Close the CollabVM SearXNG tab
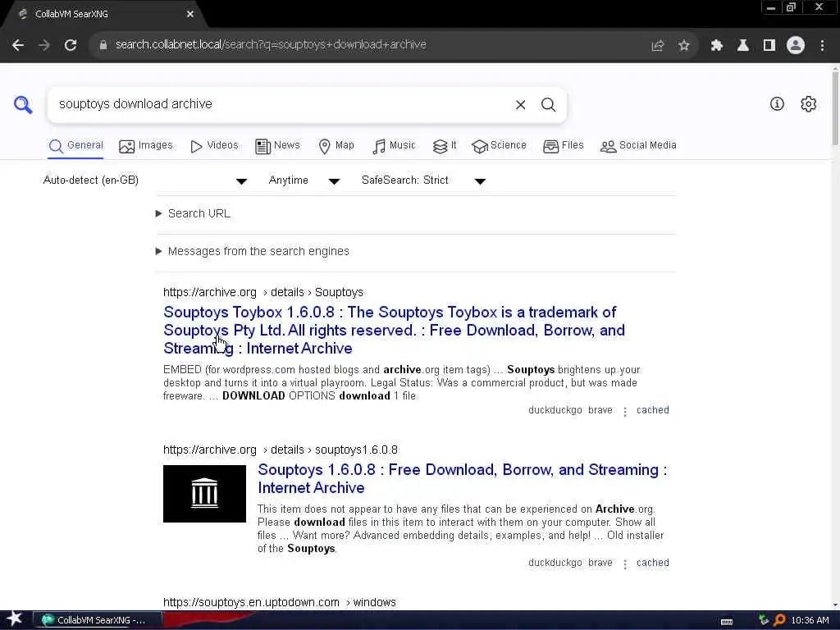Screen dimensions: 840x630 pos(190,15)
